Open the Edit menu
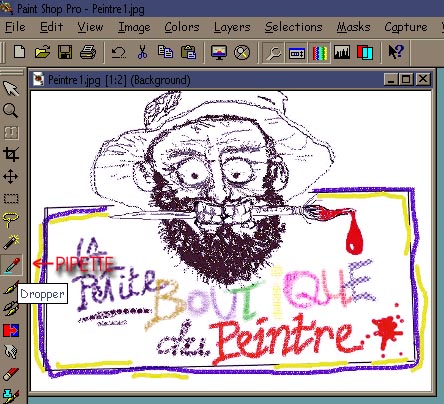 [51, 27]
